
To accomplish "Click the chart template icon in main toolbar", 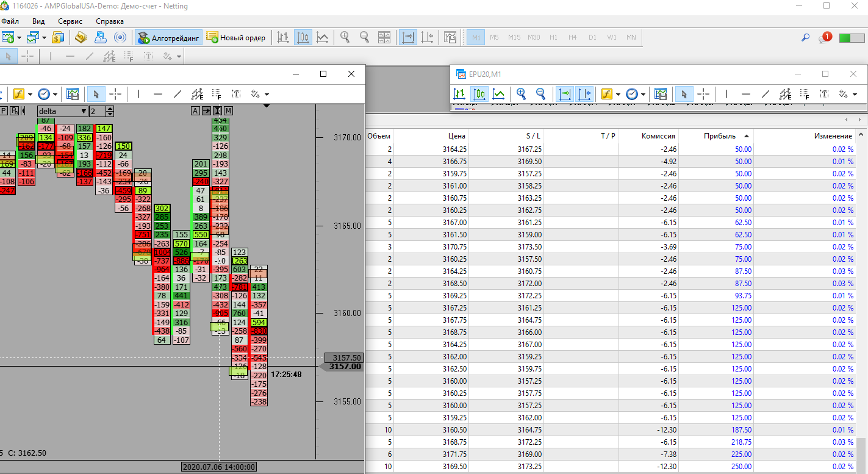I will [451, 38].
